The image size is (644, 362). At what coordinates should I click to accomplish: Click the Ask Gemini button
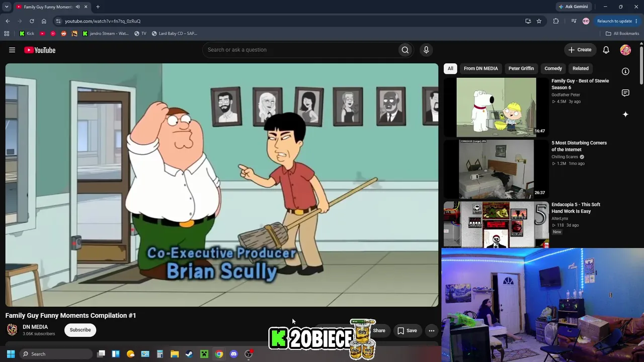click(573, 7)
